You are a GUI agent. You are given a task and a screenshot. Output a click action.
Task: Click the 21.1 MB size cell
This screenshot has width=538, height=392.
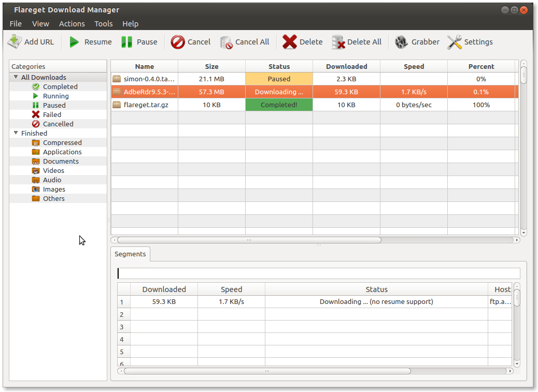point(211,79)
